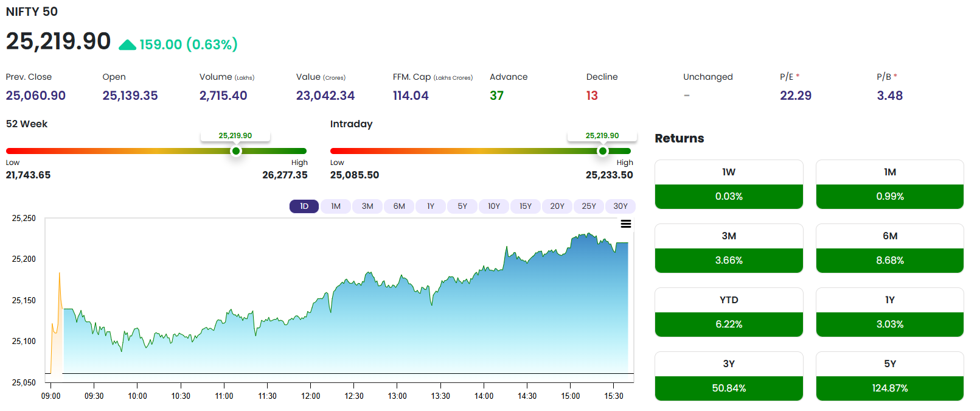The image size is (980, 411).
Task: Click the 12:00 label on time axis
Action: [x=310, y=396]
